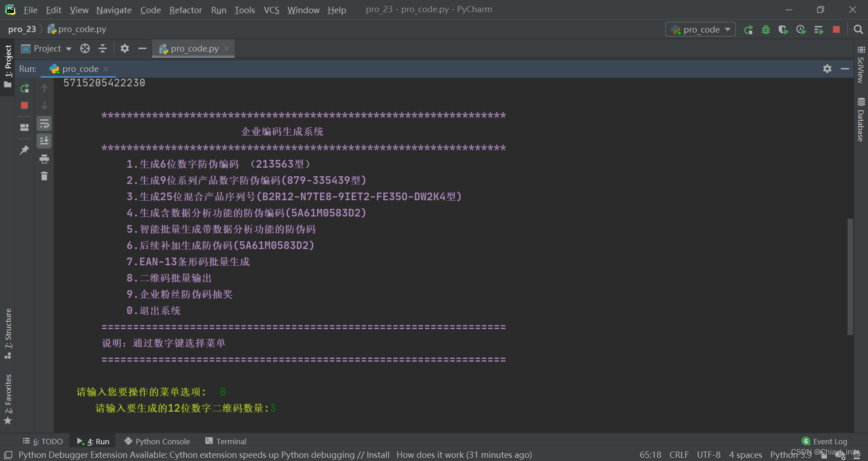
Task: Open the Refactor menu
Action: [186, 10]
